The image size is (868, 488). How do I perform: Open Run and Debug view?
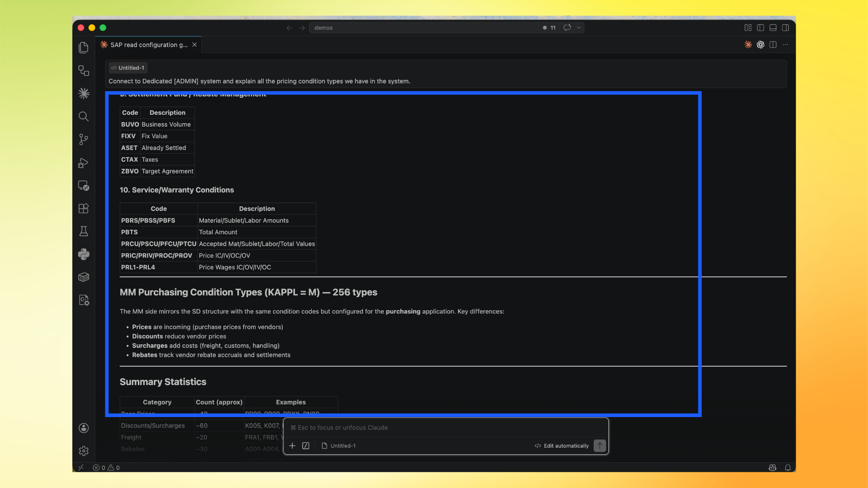coord(84,163)
